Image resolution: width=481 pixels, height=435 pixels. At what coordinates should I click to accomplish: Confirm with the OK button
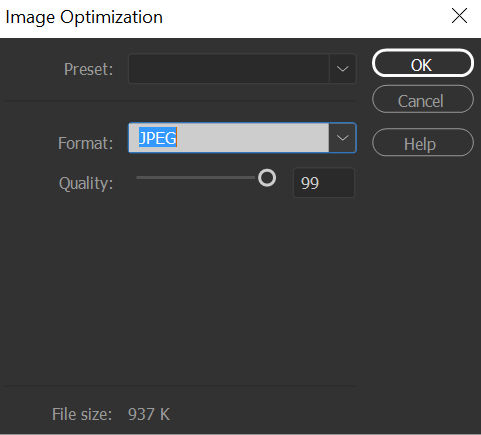point(422,63)
